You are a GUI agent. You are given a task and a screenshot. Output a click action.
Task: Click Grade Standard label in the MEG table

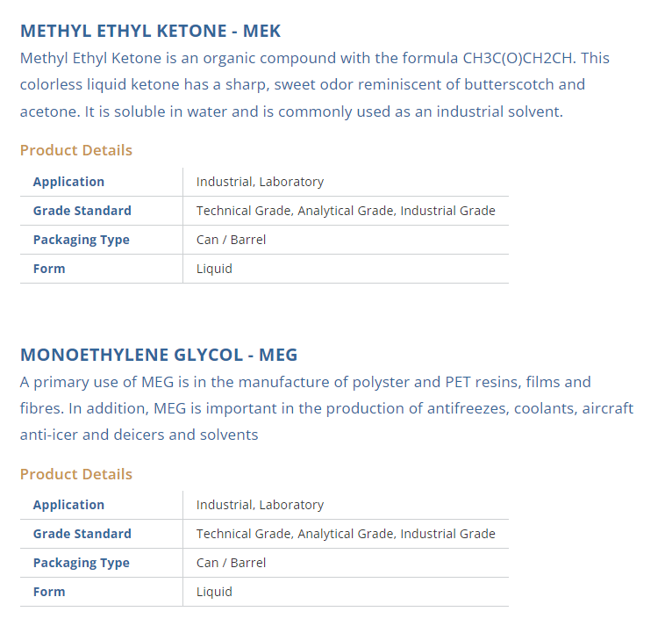click(x=82, y=534)
